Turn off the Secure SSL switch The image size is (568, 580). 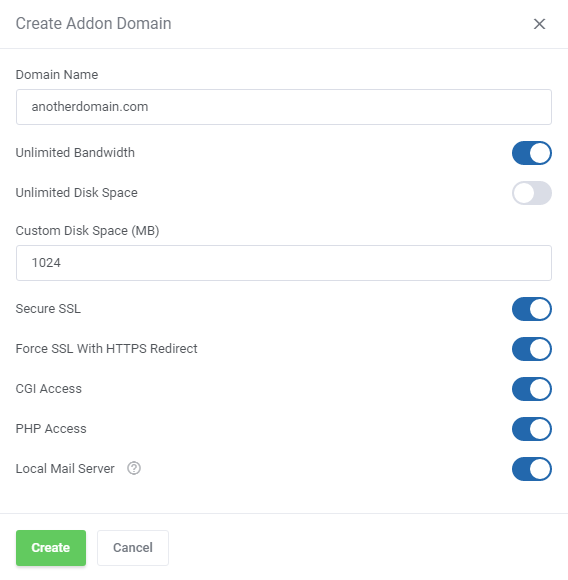[x=532, y=309]
